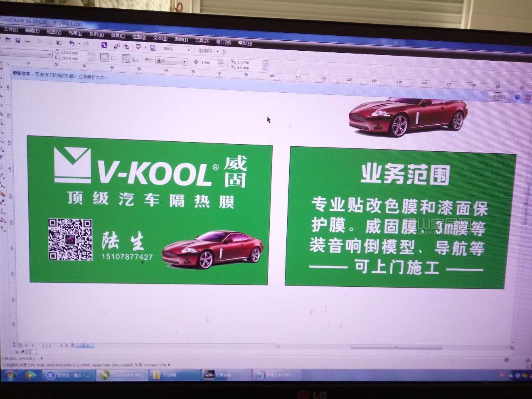Open the 文本(X) menu
The image size is (532, 399).
click(160, 38)
